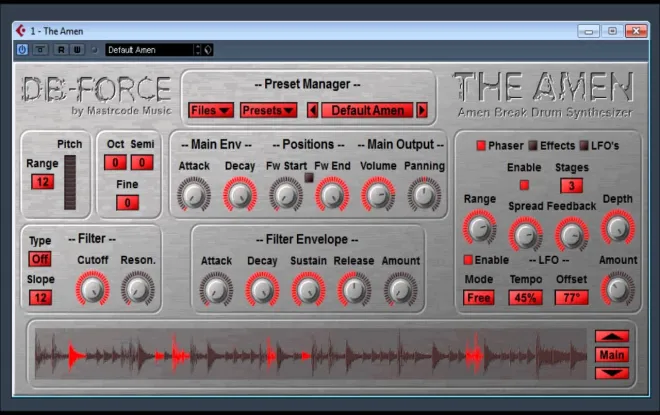Go to previous preset with left arrow
This screenshot has width=660, height=415.
click(x=312, y=110)
